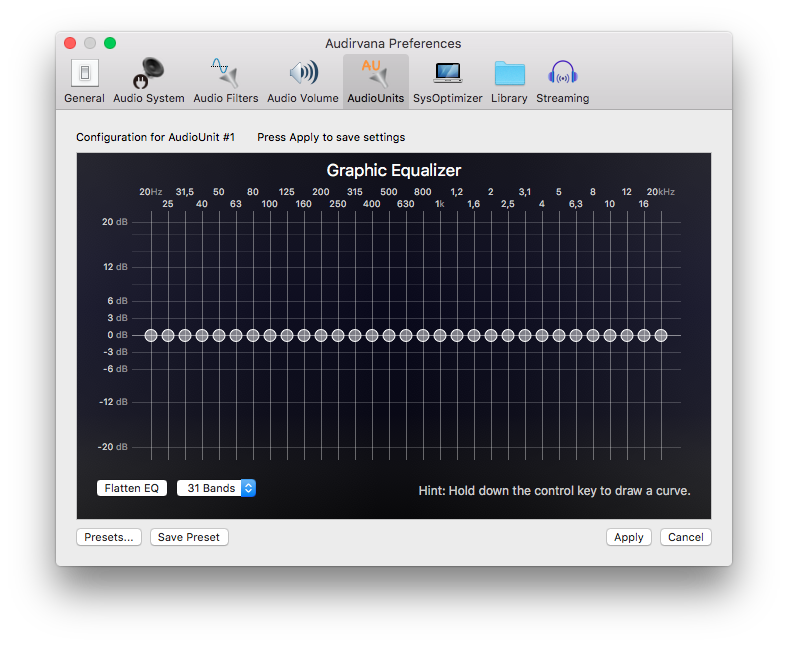Click the 12 kHz band slider knob
Screen dimensions: 788x646
point(627,335)
